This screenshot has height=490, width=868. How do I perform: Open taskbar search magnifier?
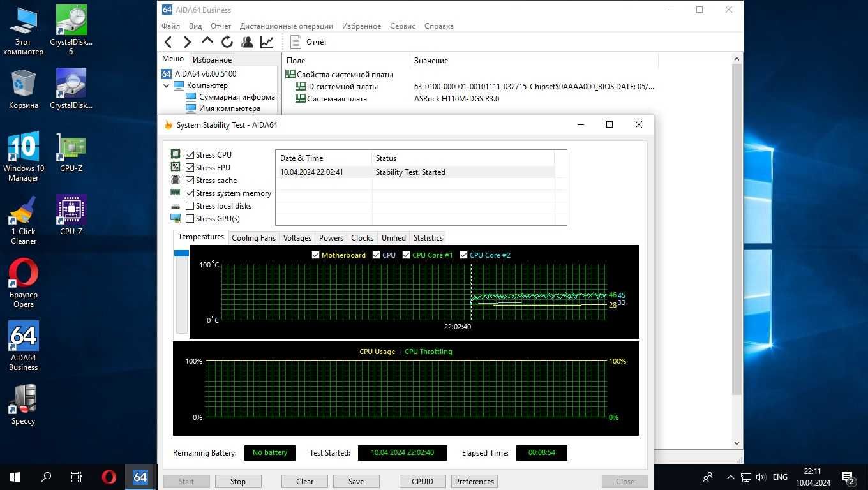(x=46, y=477)
